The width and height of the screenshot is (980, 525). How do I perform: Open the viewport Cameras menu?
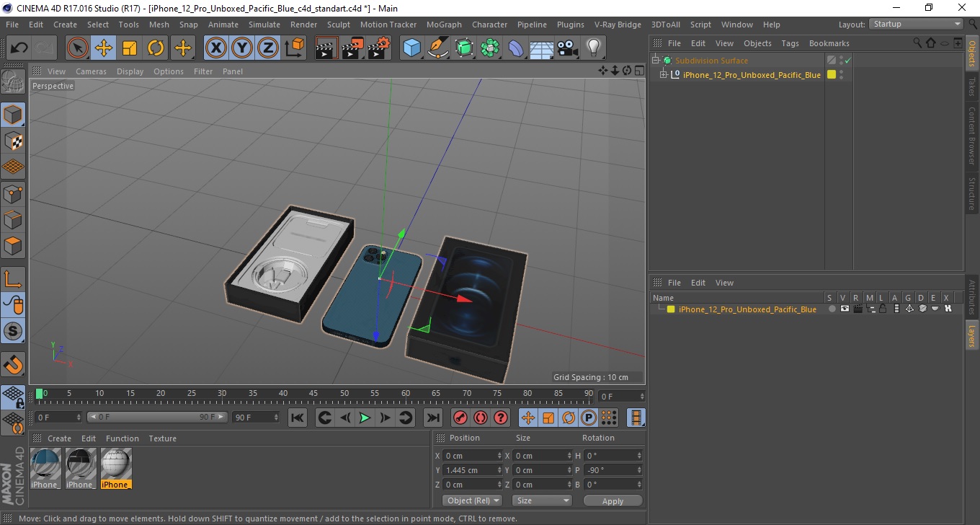click(91, 71)
